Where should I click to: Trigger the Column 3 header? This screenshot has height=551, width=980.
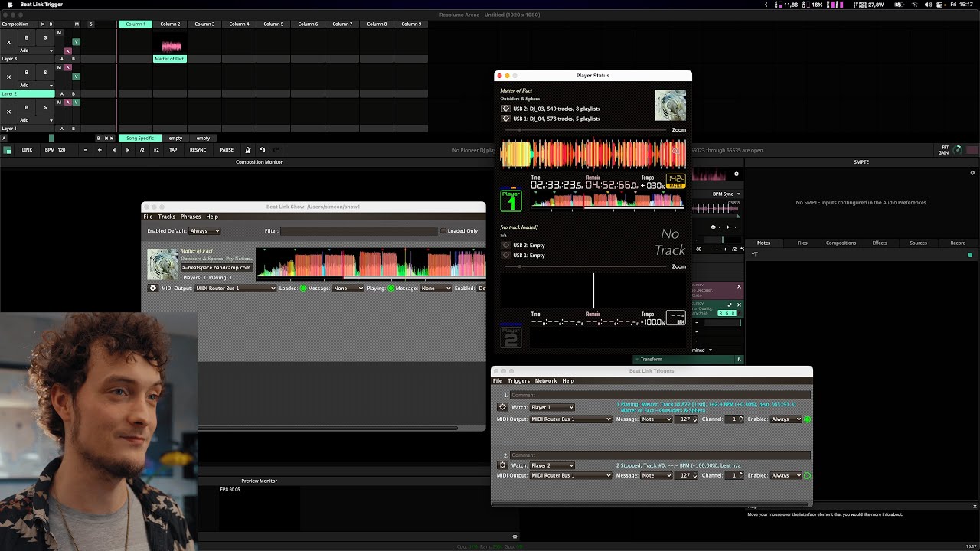pyautogui.click(x=204, y=24)
